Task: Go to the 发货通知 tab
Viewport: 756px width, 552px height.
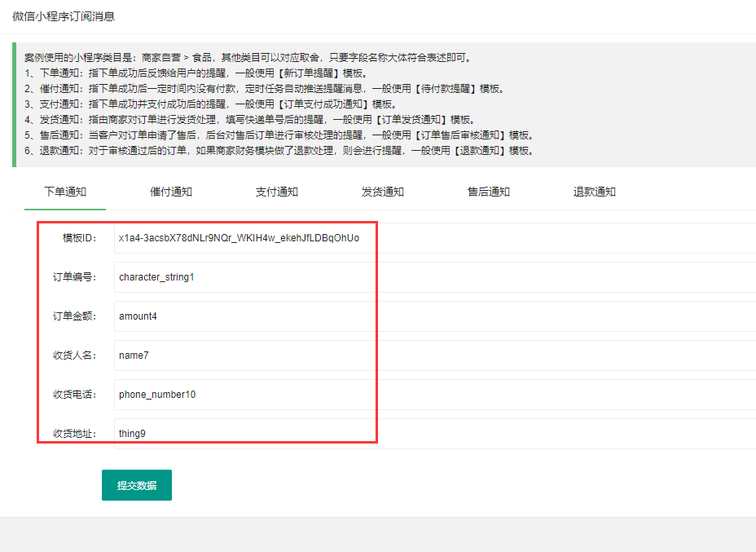Action: [x=383, y=192]
